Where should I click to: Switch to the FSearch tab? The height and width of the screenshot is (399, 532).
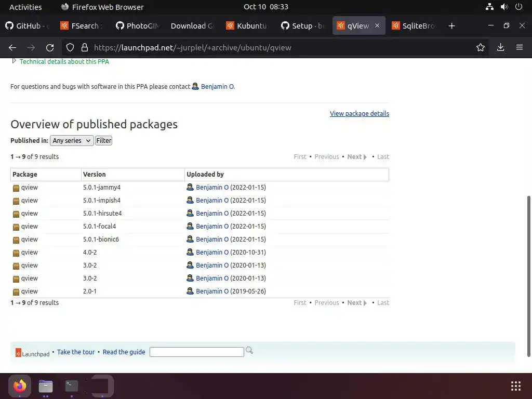82,26
